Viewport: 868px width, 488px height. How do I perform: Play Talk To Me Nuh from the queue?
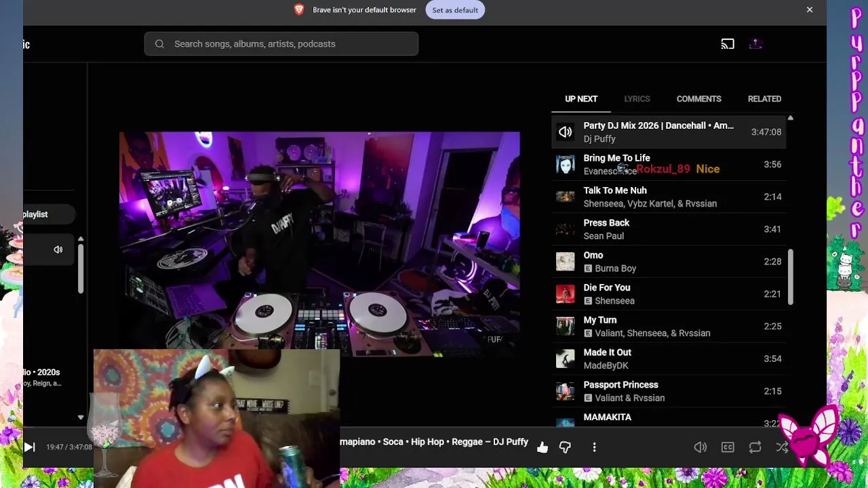click(669, 197)
